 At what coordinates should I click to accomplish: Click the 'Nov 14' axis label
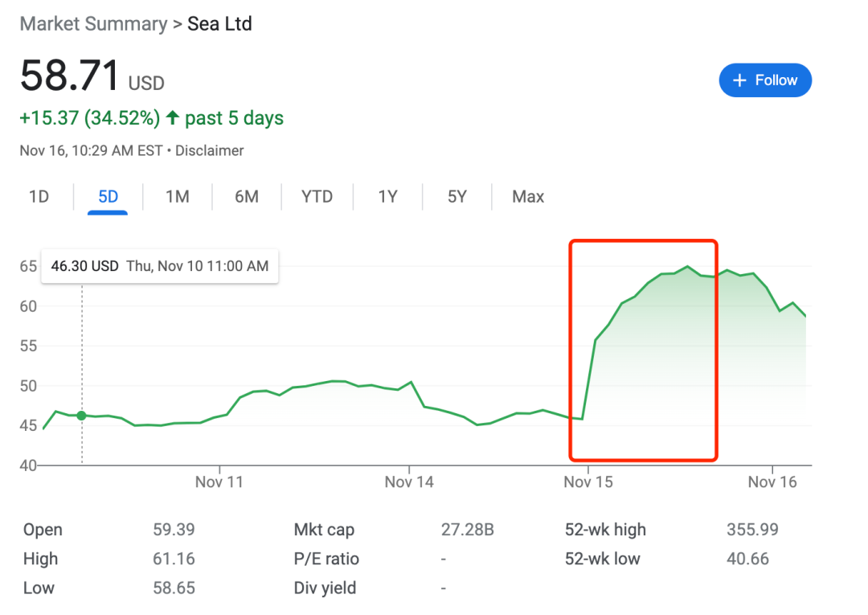409,482
